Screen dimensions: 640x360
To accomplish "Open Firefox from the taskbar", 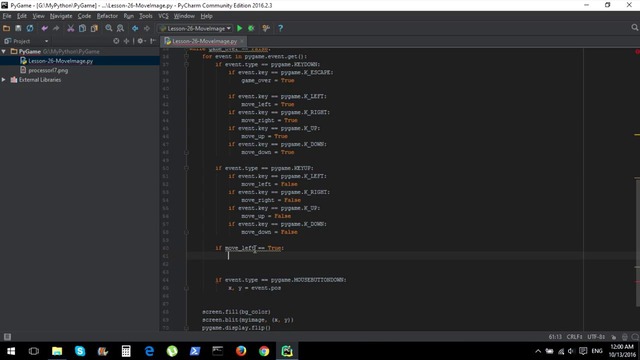I will 241,351.
